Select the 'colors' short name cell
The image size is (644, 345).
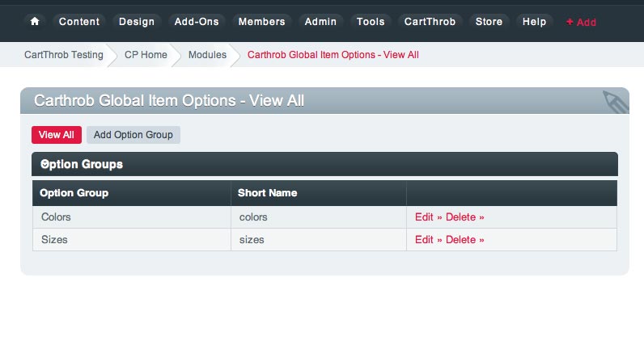coord(319,217)
